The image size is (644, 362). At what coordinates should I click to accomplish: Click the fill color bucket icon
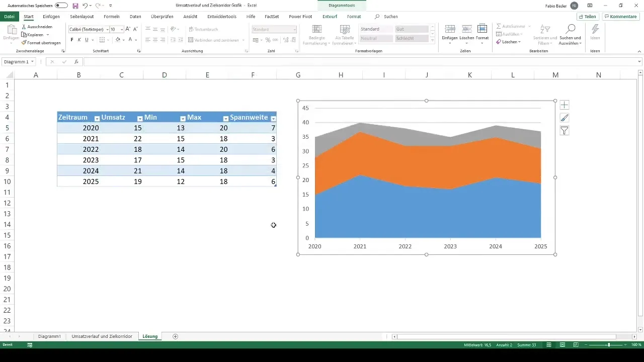click(118, 40)
